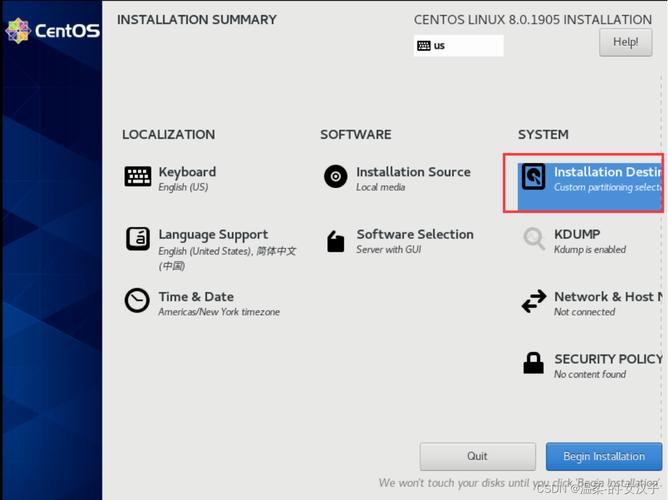Click the Language Support icon

pyautogui.click(x=138, y=239)
